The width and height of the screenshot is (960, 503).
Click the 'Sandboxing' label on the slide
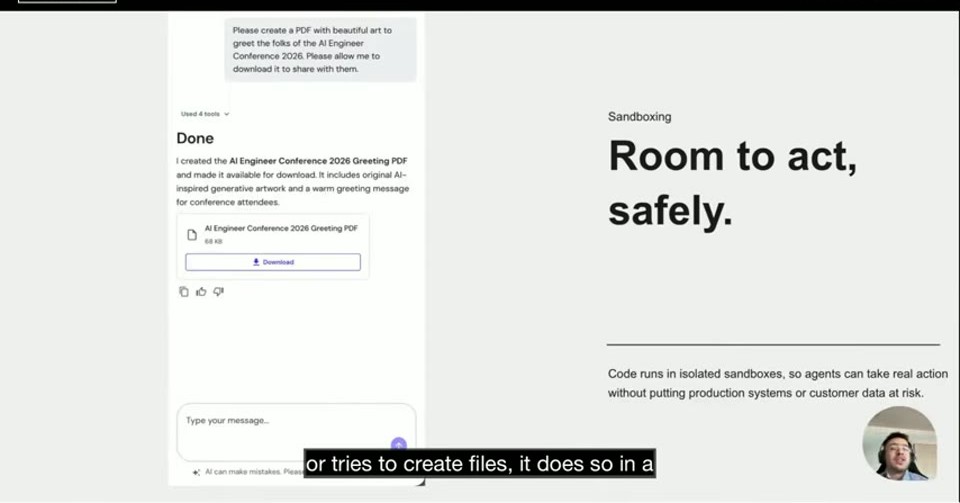click(639, 116)
